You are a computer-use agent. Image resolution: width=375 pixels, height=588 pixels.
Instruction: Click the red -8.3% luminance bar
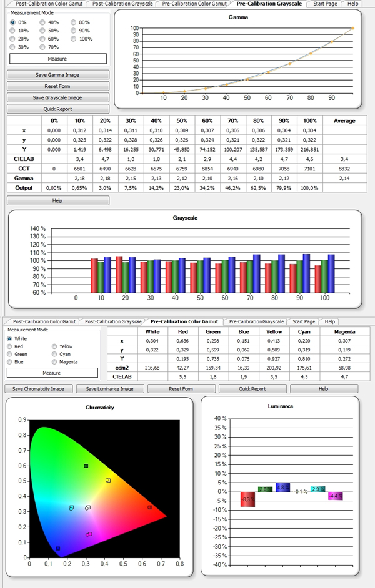click(248, 499)
